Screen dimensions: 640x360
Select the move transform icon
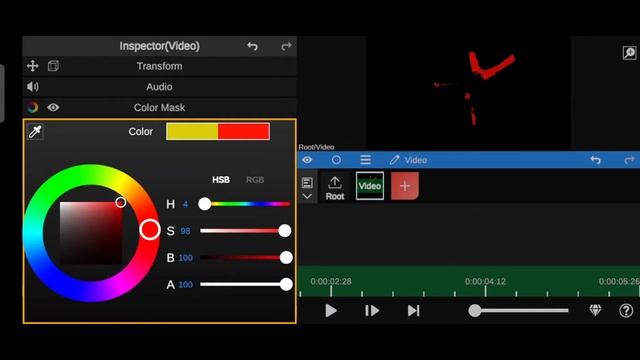(33, 66)
